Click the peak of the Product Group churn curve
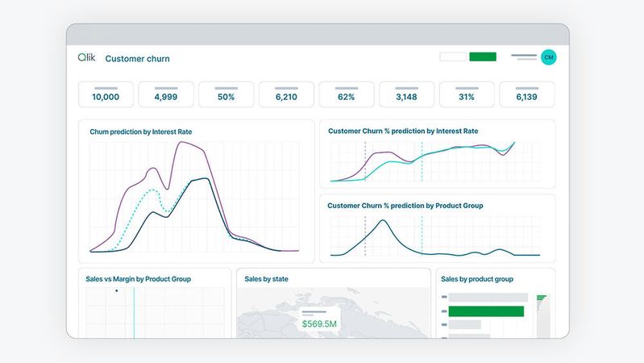 (383, 221)
